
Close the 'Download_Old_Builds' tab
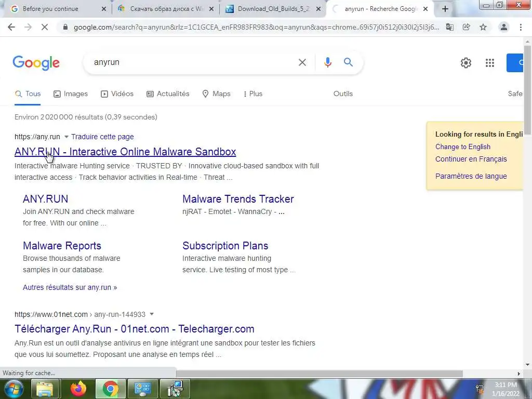coord(318,9)
